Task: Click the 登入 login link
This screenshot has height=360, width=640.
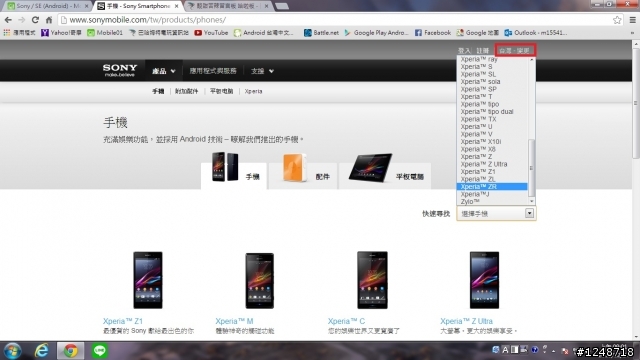Action: click(464, 51)
